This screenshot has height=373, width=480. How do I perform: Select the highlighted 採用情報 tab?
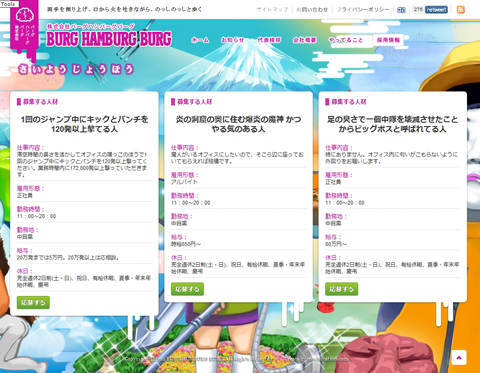[388, 40]
